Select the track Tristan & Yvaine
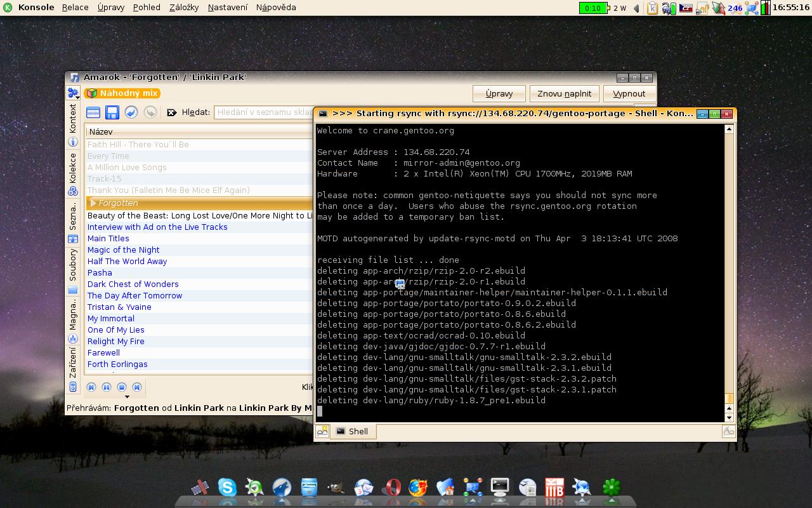 click(x=199, y=307)
